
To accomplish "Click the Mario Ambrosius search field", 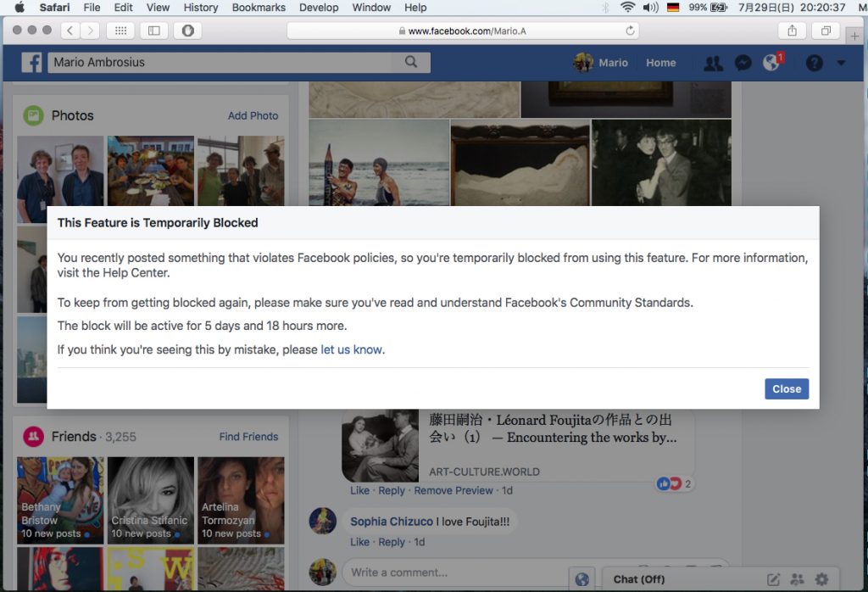I will coord(220,62).
